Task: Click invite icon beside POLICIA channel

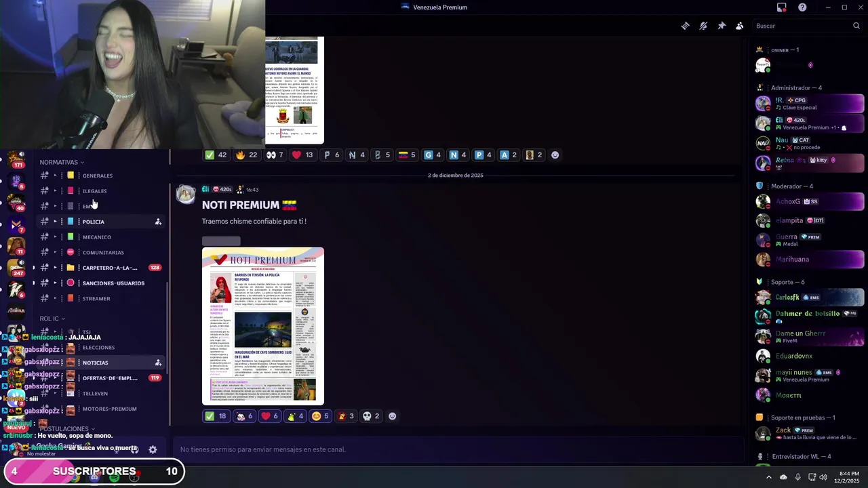Action: (158, 222)
